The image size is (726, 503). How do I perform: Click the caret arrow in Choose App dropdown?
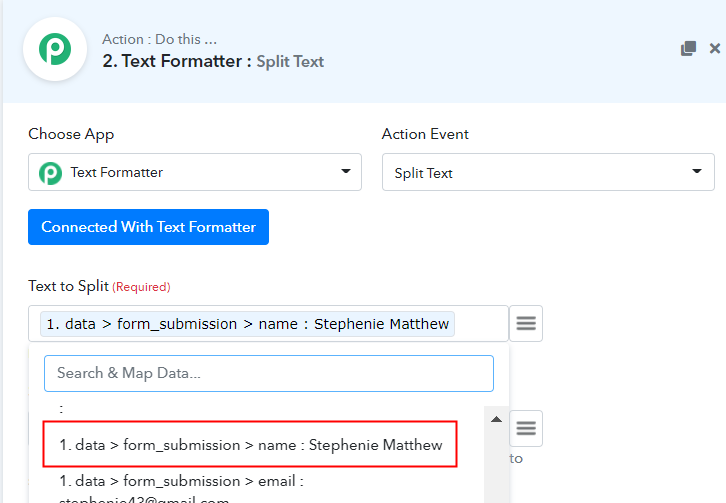coord(345,171)
